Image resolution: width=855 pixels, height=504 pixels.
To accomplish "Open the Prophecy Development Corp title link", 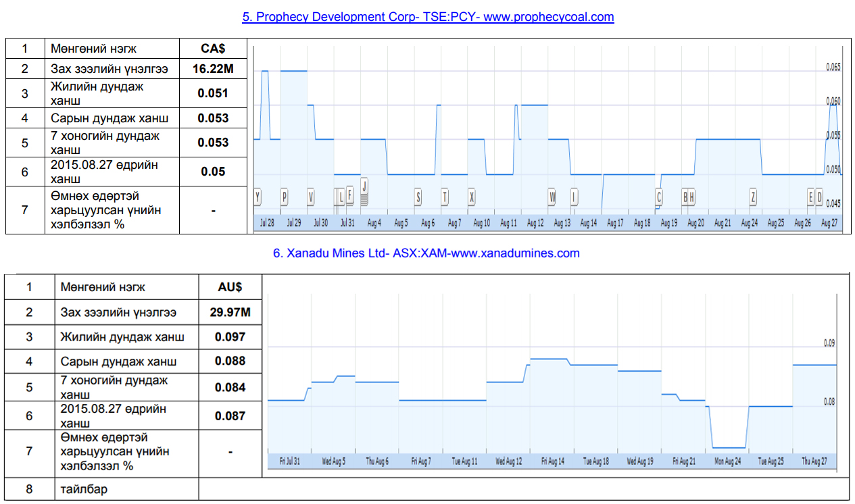I will (x=428, y=17).
